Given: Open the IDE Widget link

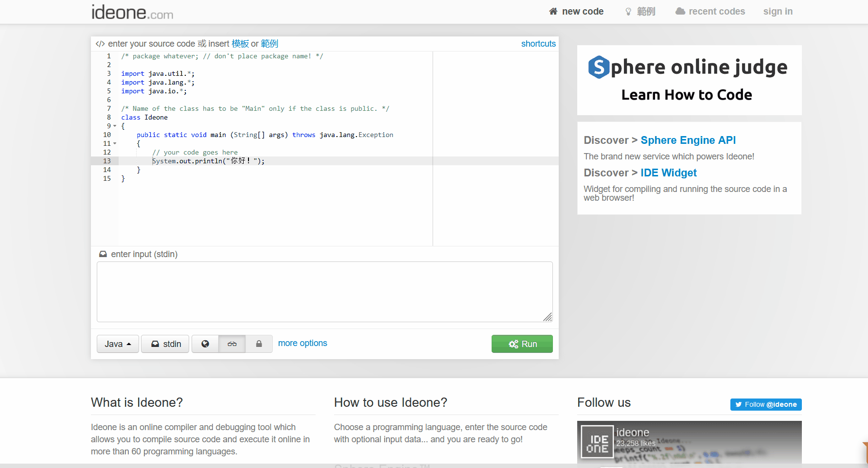Looking at the screenshot, I should [669, 173].
